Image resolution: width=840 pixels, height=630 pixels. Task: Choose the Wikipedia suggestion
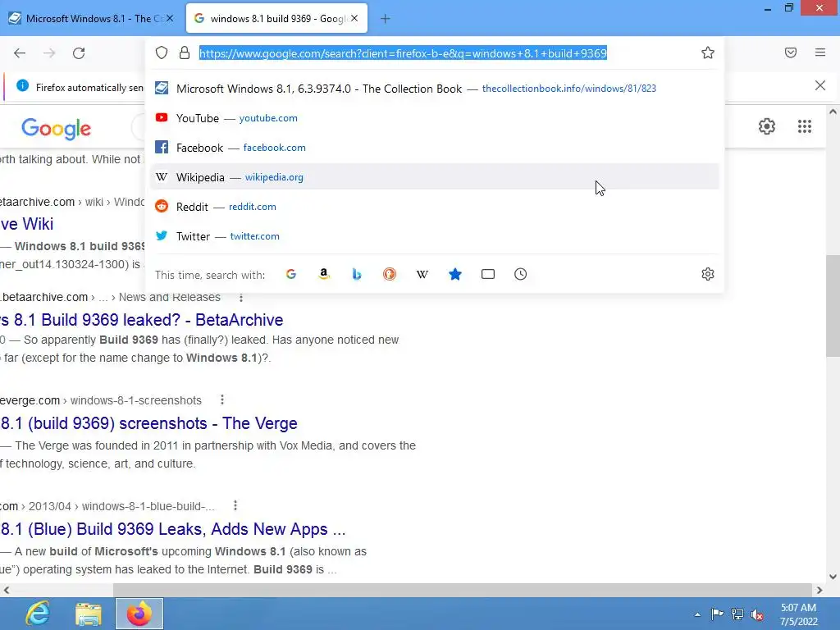pos(435,177)
